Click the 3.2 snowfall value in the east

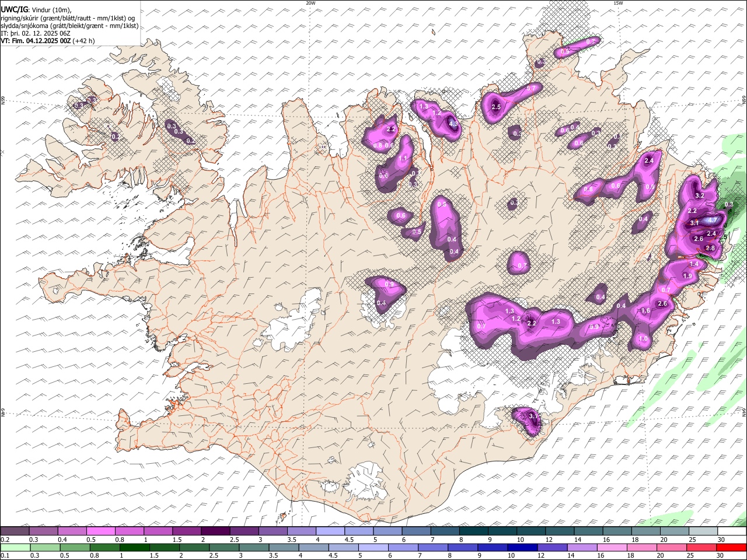click(700, 195)
